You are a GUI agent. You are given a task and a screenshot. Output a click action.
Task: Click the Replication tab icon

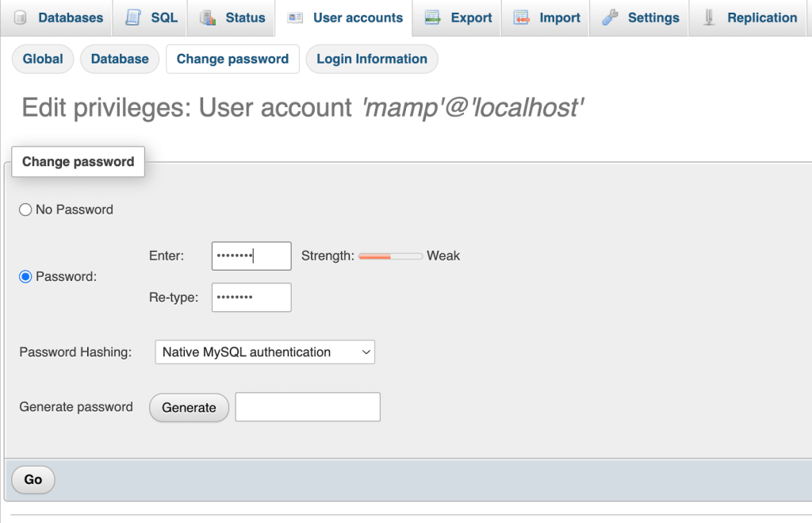pos(709,17)
